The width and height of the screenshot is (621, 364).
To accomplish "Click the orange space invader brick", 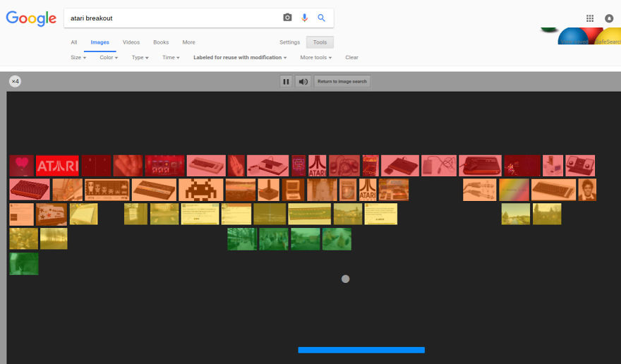I will (x=201, y=190).
